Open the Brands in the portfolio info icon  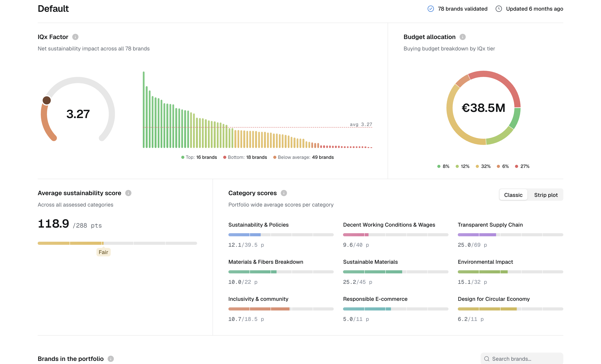coord(111,359)
